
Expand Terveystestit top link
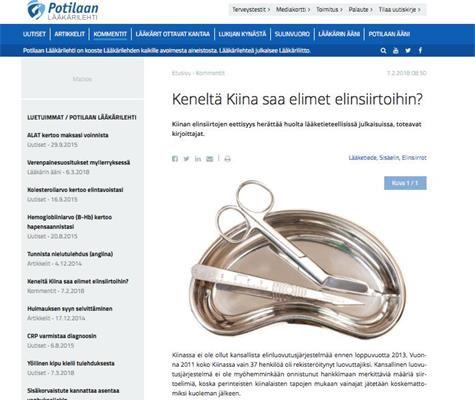251,10
